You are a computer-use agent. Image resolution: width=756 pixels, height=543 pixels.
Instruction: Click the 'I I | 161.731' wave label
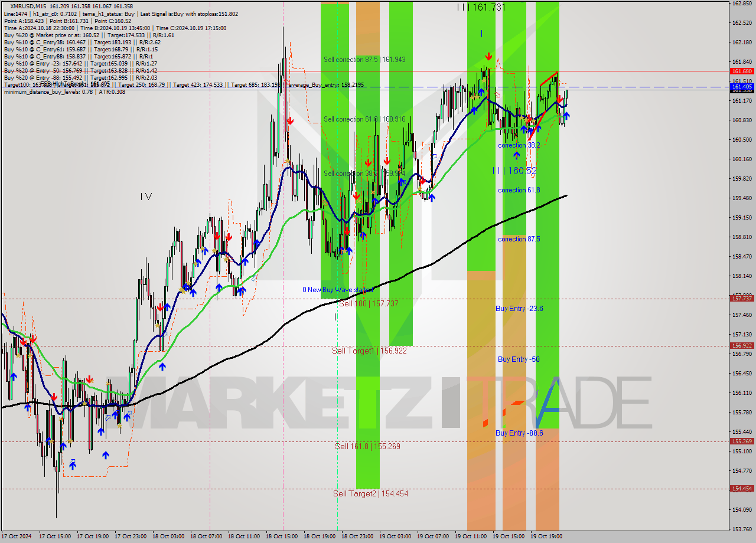[x=481, y=7]
